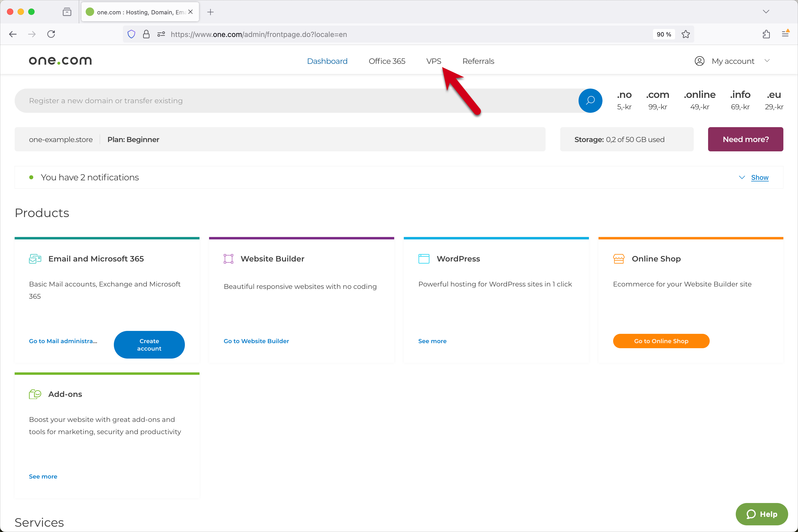
Task: Expand notifications with chevron beside Show
Action: click(x=742, y=177)
